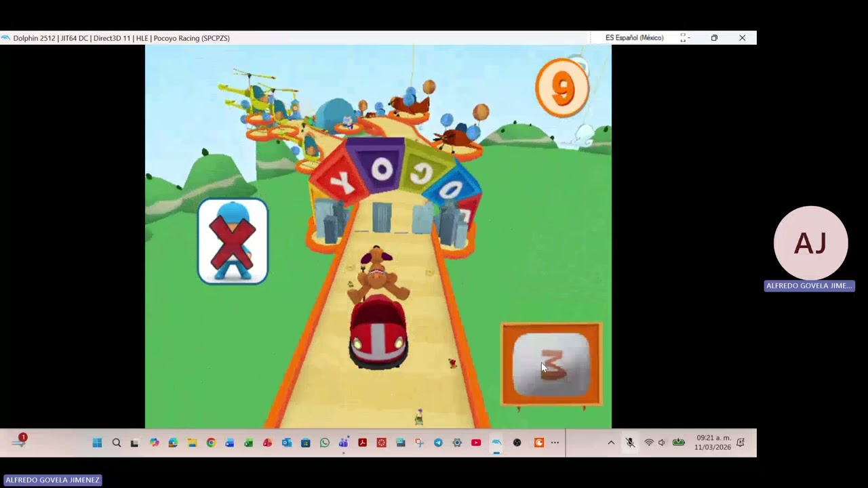This screenshot has height=488, width=868.
Task: Click ALFREDO GOVELA JIMENEZ presenter name tag
Action: 52,480
